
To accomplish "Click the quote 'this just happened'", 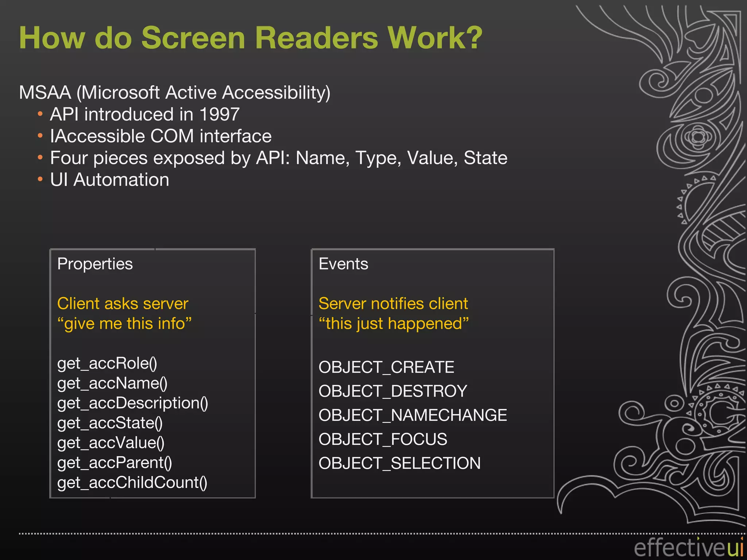I will (x=394, y=324).
